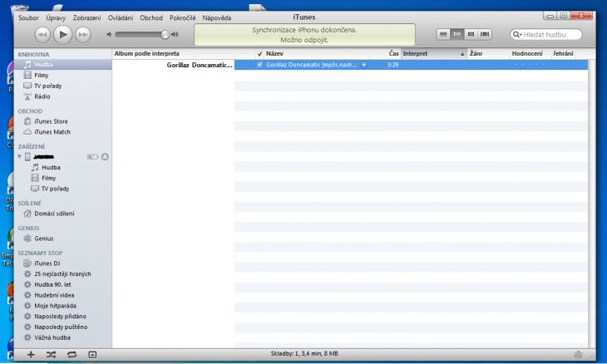Viewport: 607px width, 364px height.
Task: Uncheck the Gorillaz Doncamatic song checkbox
Action: (x=259, y=65)
